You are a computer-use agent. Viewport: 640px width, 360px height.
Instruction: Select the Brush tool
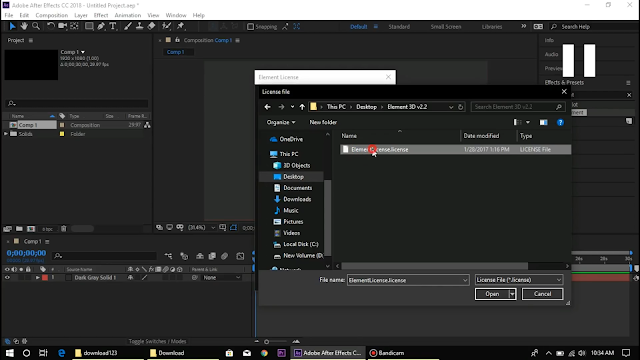128,26
